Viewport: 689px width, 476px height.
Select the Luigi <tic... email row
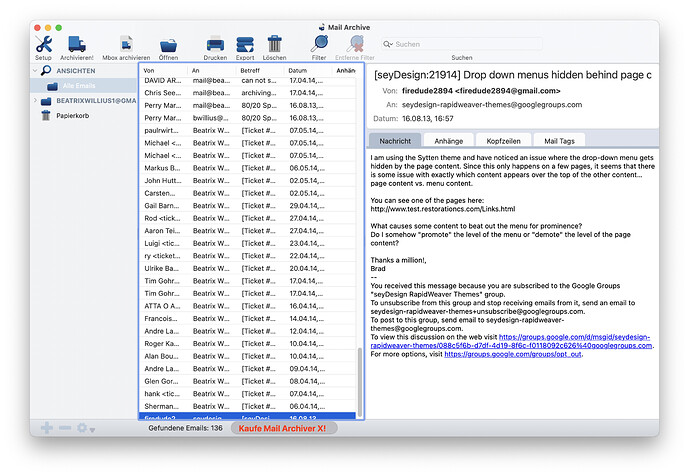point(247,243)
